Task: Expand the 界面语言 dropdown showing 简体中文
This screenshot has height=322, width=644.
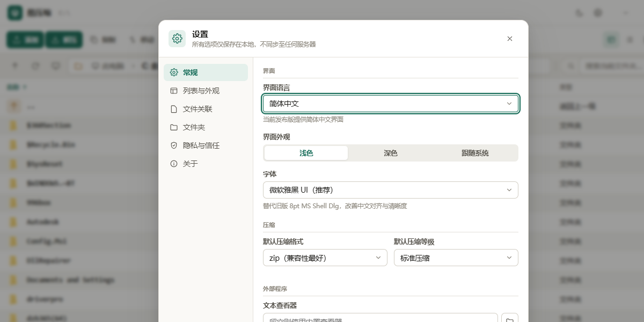Action: coord(391,104)
